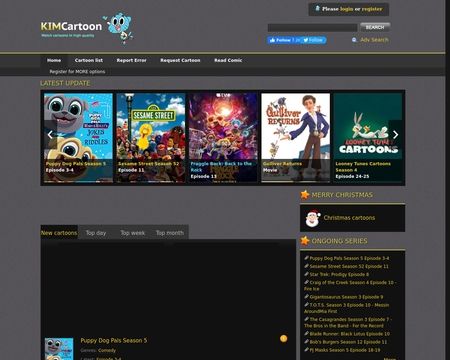Viewport: 450px width, 360px height.
Task: Open PJ Masks Season 5 Episode 18-19 link
Action: [x=345, y=350]
